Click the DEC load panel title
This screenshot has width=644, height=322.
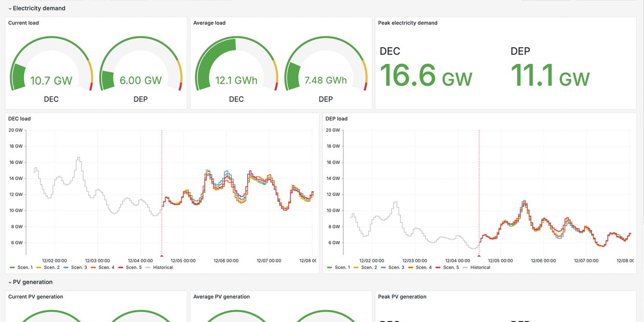coord(19,118)
